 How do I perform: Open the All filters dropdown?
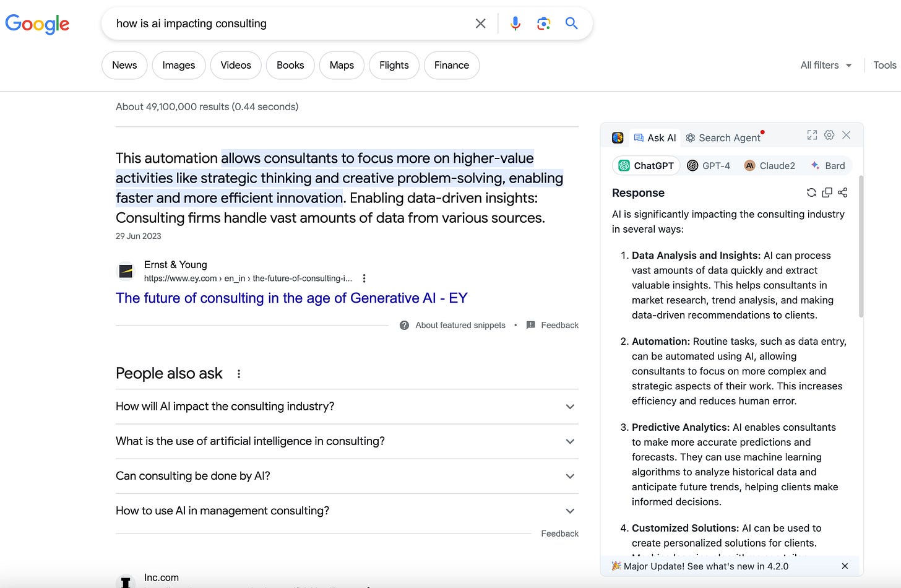click(x=826, y=65)
